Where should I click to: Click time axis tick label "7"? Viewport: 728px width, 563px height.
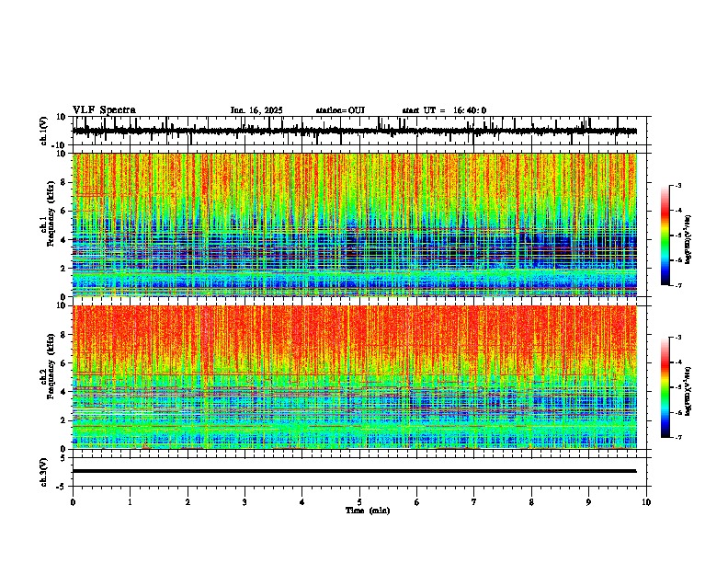coord(474,502)
